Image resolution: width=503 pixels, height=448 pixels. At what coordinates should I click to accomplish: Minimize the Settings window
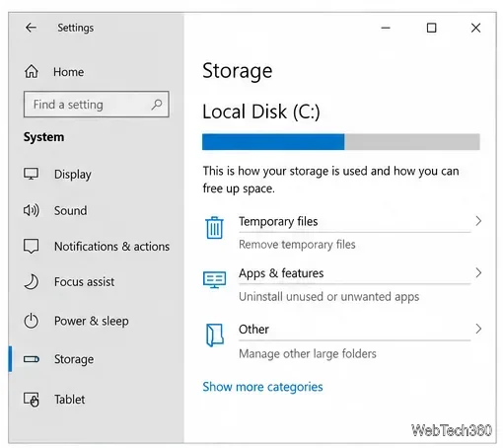click(x=386, y=28)
